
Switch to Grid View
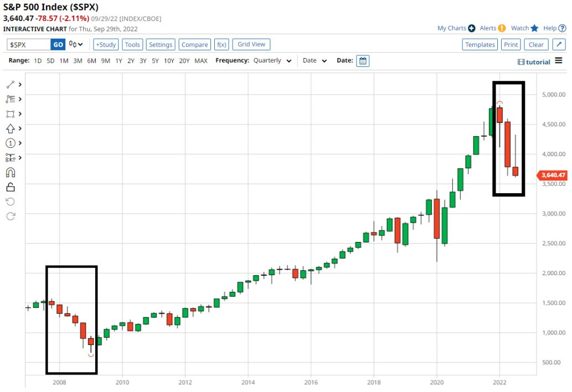pos(251,44)
